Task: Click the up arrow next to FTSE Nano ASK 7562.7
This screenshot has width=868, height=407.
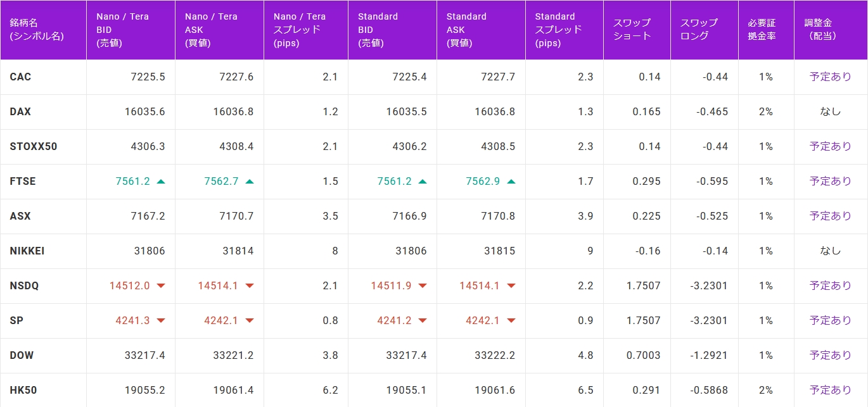Action: point(250,182)
